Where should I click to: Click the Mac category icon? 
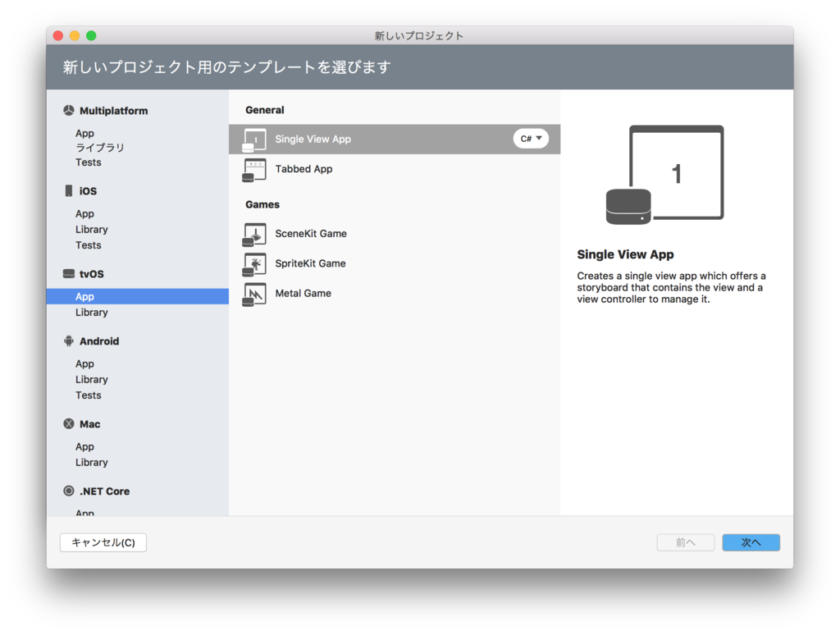(x=69, y=424)
